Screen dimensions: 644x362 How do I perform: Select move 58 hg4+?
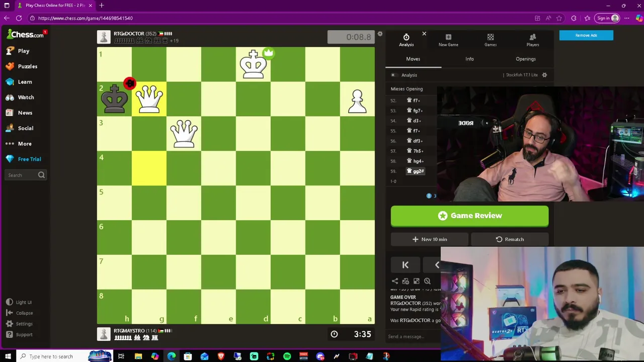click(415, 161)
